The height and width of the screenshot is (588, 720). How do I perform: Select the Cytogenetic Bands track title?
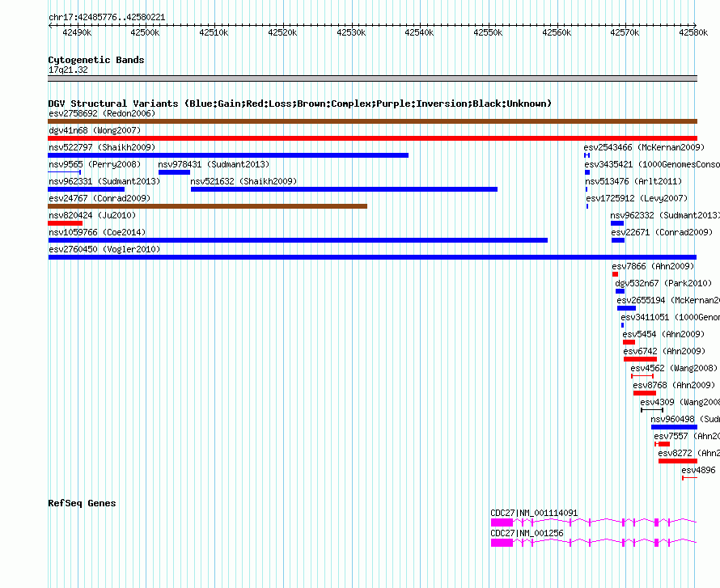[x=96, y=60]
